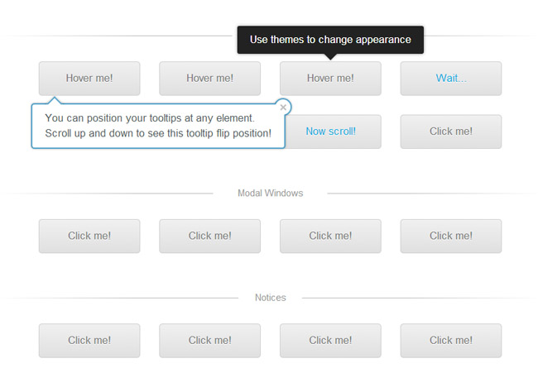Click the leftmost "Hover me!" button

click(x=89, y=79)
